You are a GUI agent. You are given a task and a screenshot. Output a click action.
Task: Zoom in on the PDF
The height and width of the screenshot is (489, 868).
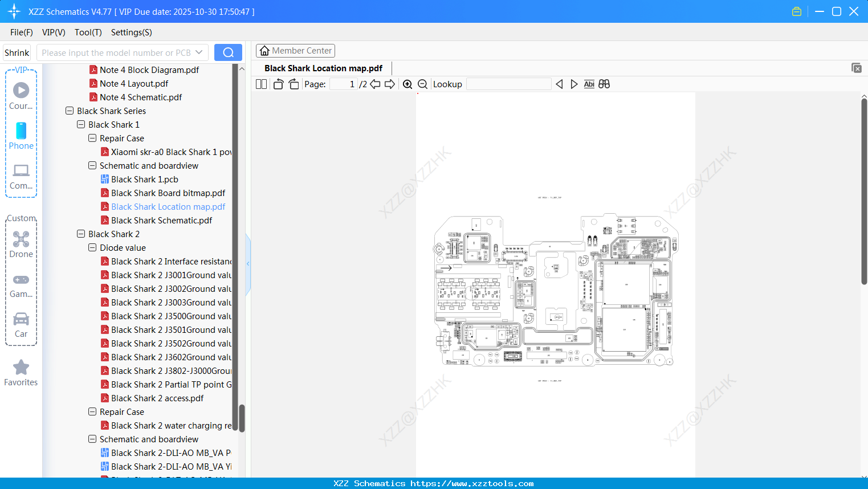click(407, 84)
